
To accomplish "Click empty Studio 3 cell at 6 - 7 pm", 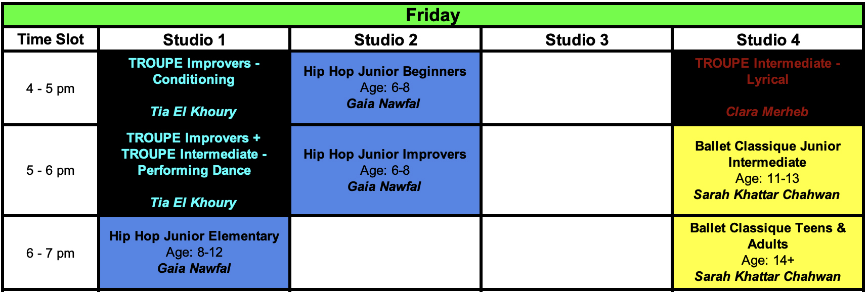I will coord(577,253).
